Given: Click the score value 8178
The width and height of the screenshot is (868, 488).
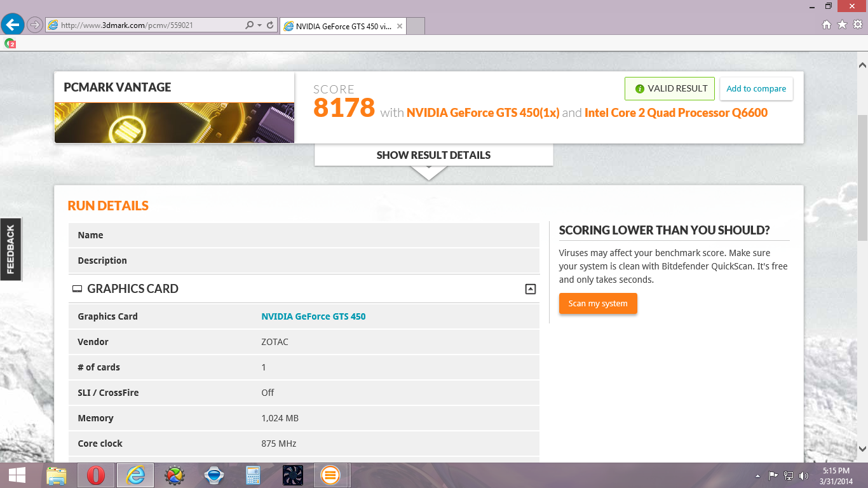Looking at the screenshot, I should (x=344, y=107).
